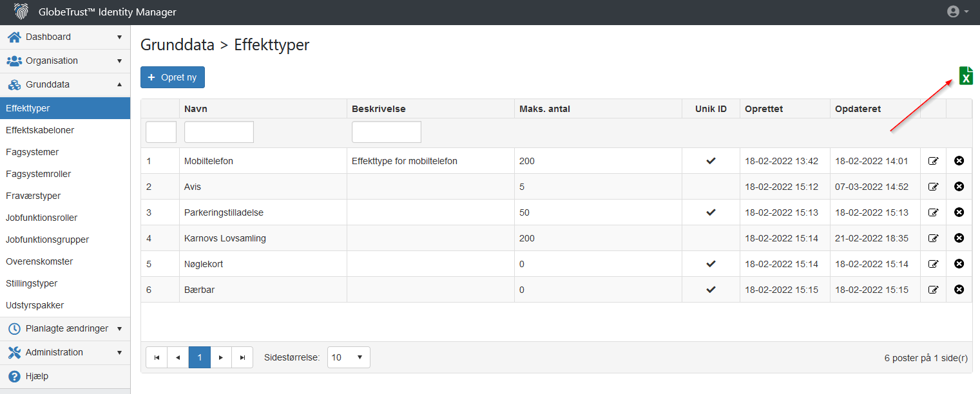This screenshot has width=980, height=394.
Task: Open Overenskomster in the sidebar
Action: click(x=65, y=261)
